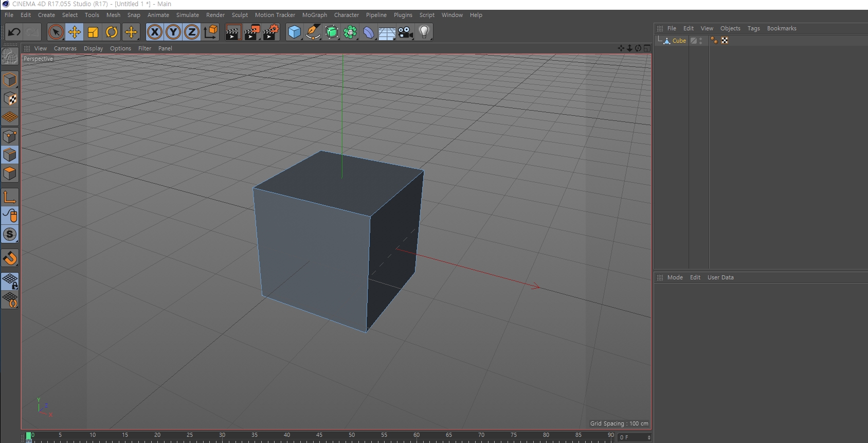
Task: Open viewport Panel menu
Action: tap(165, 48)
